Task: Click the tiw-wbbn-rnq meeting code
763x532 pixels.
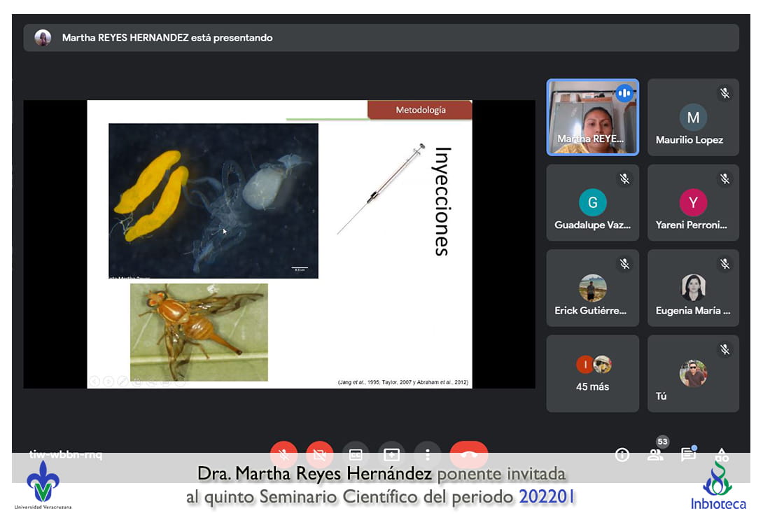Action: pyautogui.click(x=66, y=455)
